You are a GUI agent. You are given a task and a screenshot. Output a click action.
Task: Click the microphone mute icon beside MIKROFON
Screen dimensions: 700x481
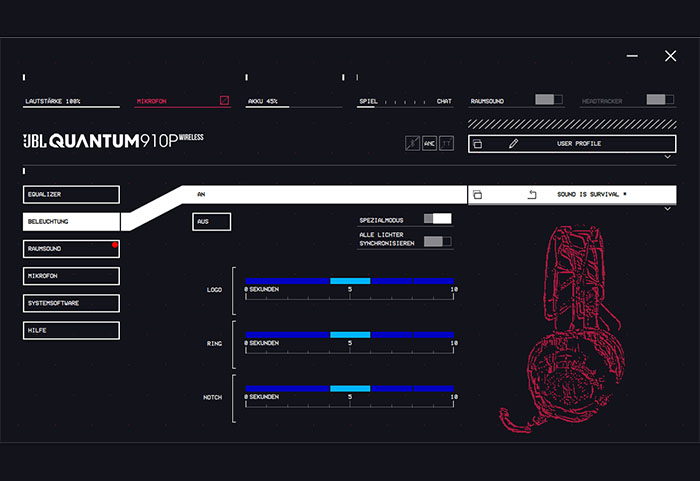coord(224,100)
